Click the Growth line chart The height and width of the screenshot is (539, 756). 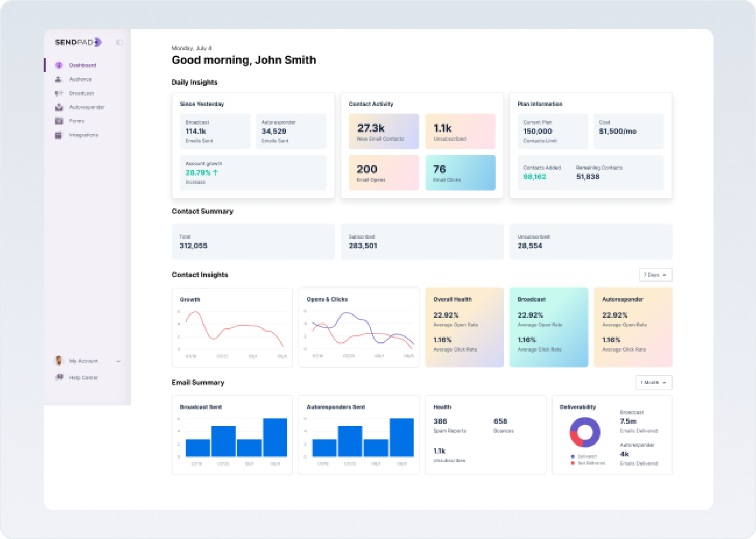click(x=232, y=328)
